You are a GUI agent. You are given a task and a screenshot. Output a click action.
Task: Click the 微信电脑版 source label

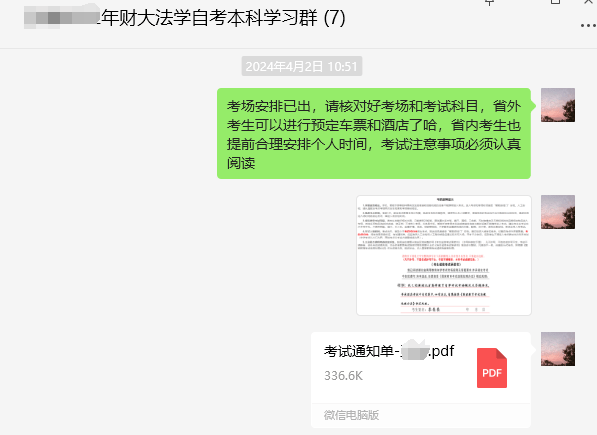[351, 415]
